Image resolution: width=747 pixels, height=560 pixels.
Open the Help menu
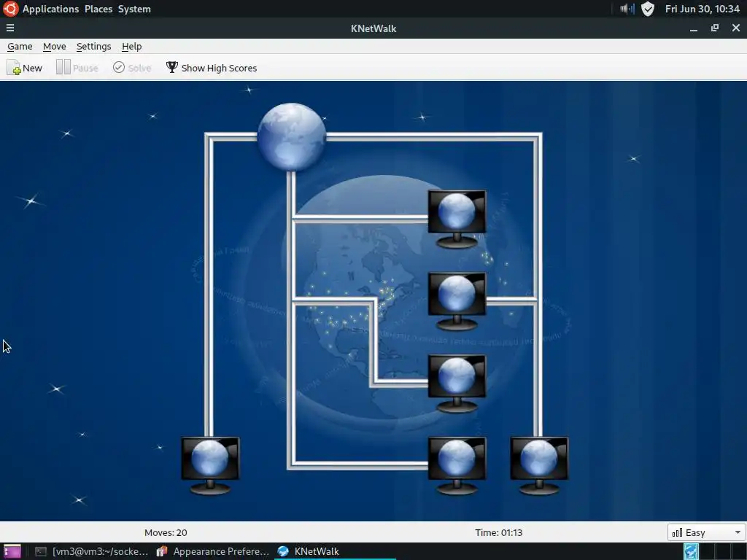point(131,46)
